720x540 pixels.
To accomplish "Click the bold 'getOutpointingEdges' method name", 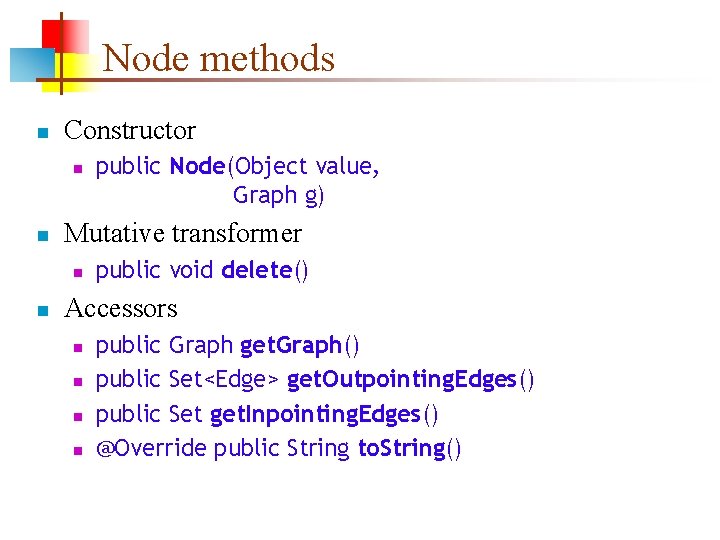I will coord(402,380).
